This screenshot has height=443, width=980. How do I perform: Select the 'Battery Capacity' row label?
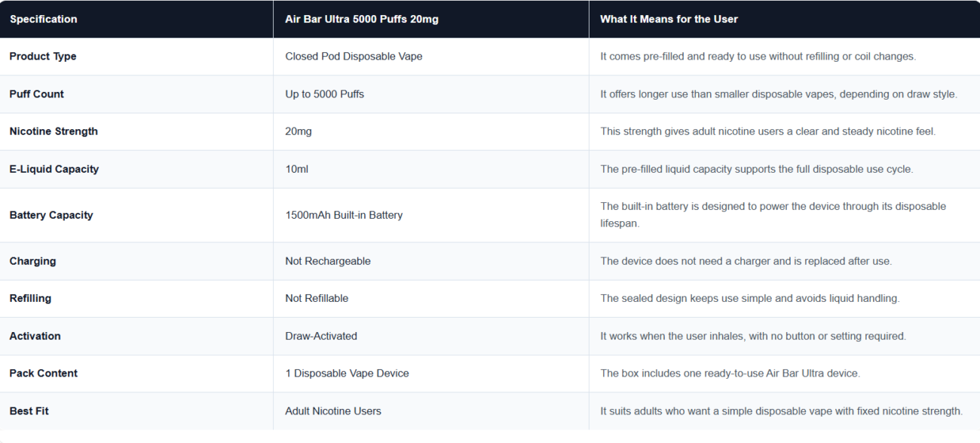pyautogui.click(x=51, y=215)
